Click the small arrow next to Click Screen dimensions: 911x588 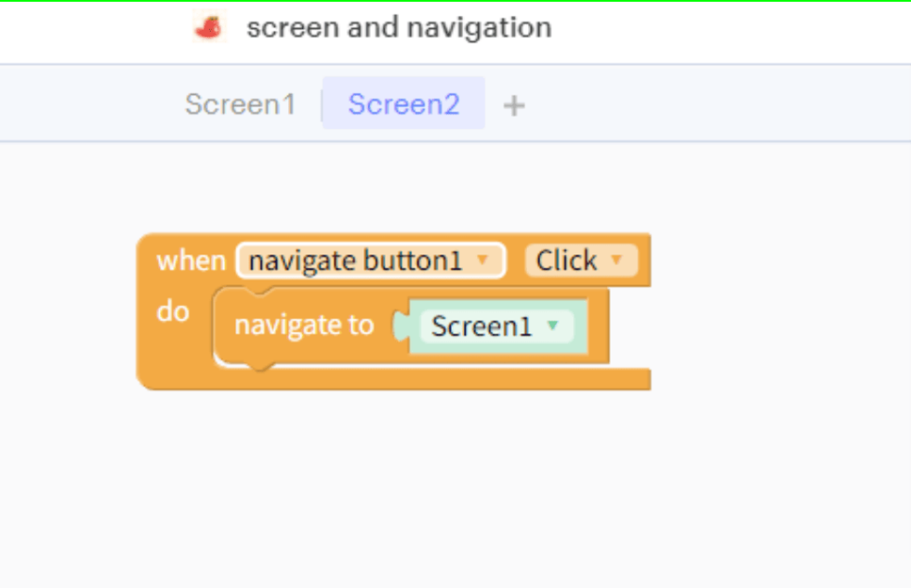(615, 261)
